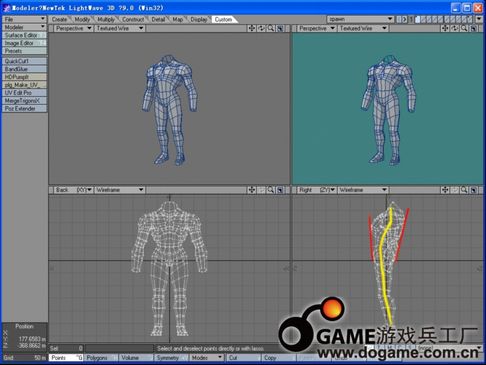Toggle Volume selection mode
This screenshot has width=486, height=365.
pos(135,358)
